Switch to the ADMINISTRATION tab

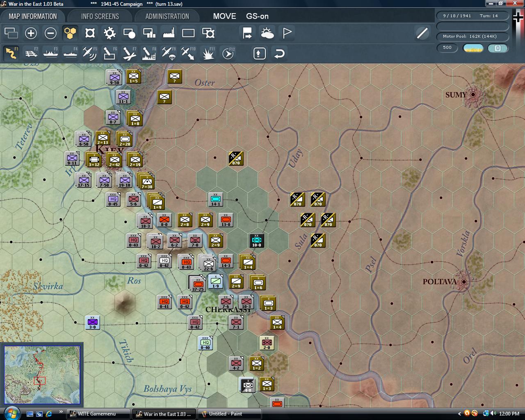[x=167, y=16]
